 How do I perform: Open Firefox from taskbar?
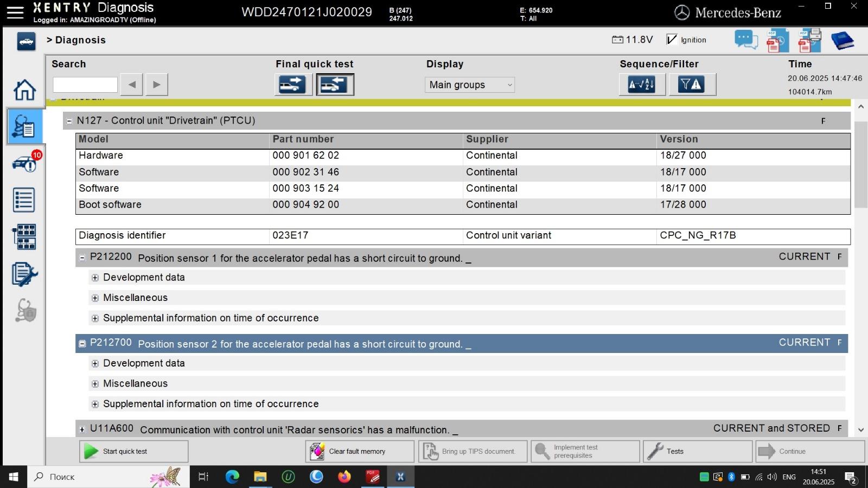344,477
